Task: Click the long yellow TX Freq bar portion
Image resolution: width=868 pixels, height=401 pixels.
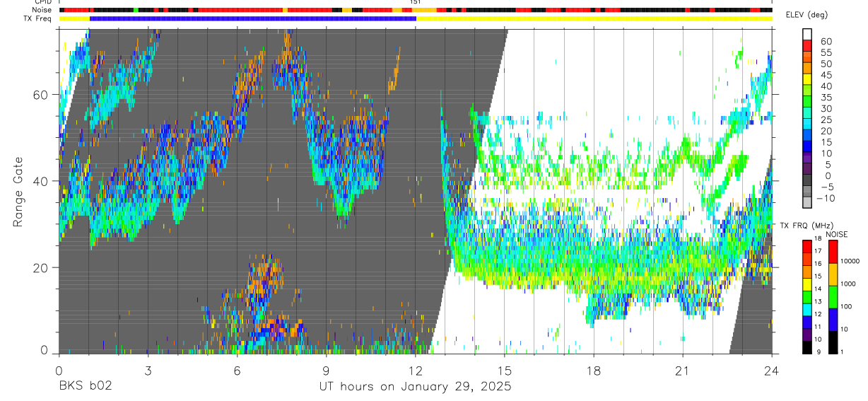Action: 594,18
